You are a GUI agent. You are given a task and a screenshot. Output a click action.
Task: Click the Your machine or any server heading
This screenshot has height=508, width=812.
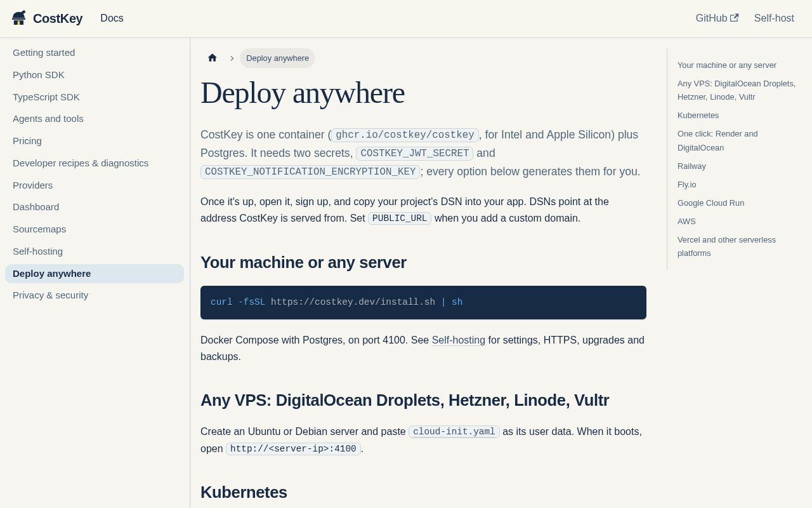[x=303, y=263]
